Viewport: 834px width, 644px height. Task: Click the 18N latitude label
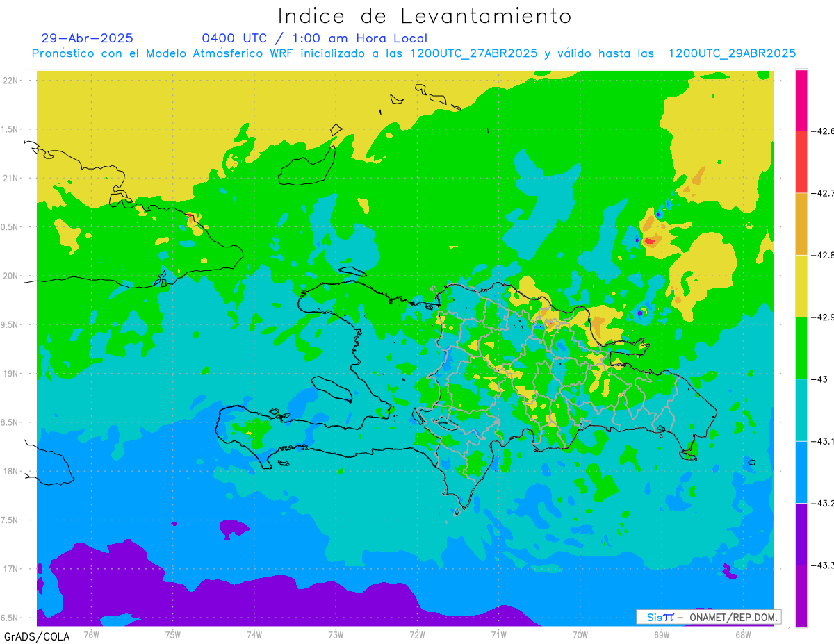tap(12, 471)
